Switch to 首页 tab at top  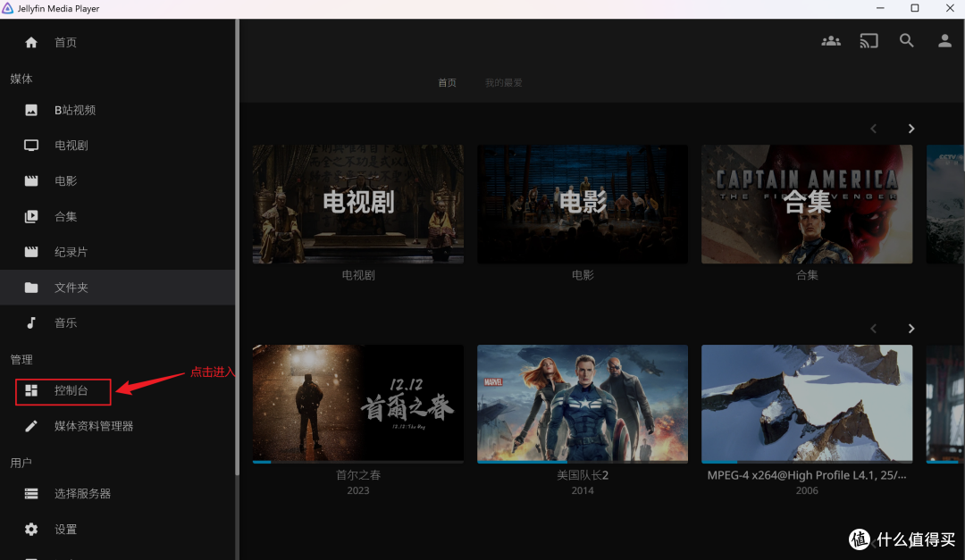tap(448, 82)
